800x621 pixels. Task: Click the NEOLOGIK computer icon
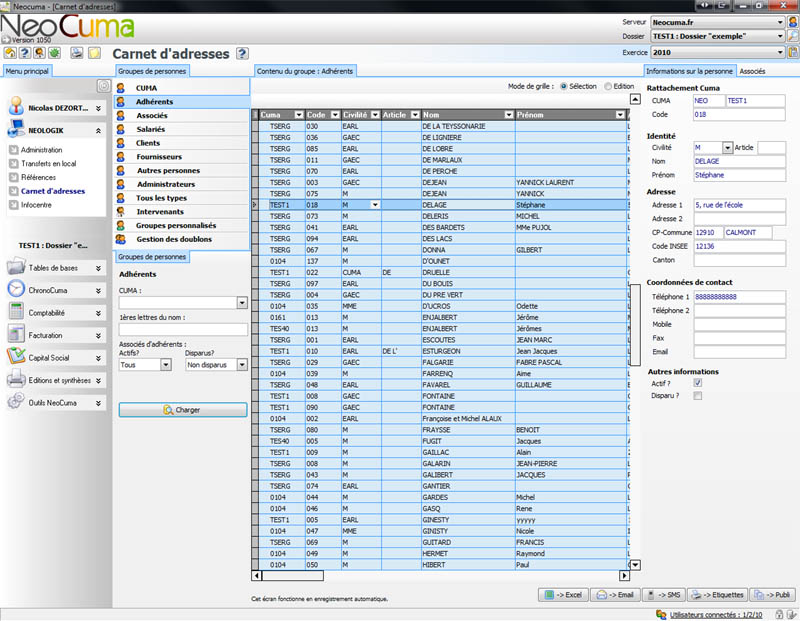pyautogui.click(x=16, y=129)
